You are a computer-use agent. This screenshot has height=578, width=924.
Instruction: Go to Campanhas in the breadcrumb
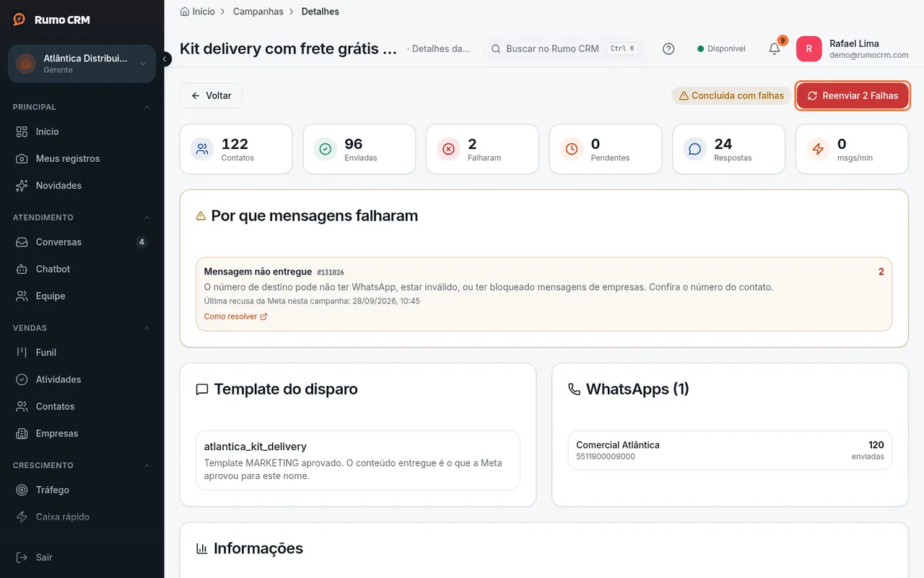click(x=258, y=12)
